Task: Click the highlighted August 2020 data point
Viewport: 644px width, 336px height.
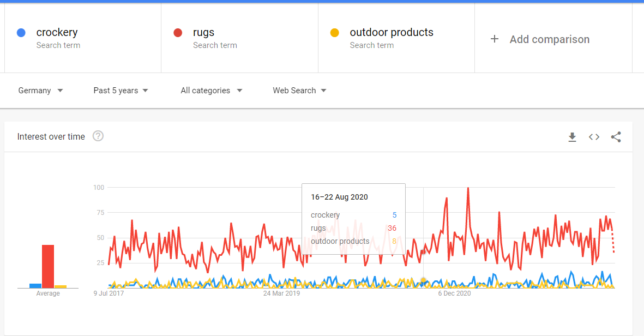Action: click(424, 280)
